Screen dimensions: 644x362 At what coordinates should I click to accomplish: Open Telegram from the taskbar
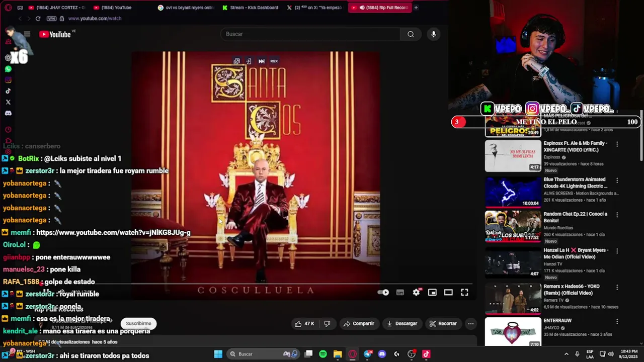click(367, 354)
